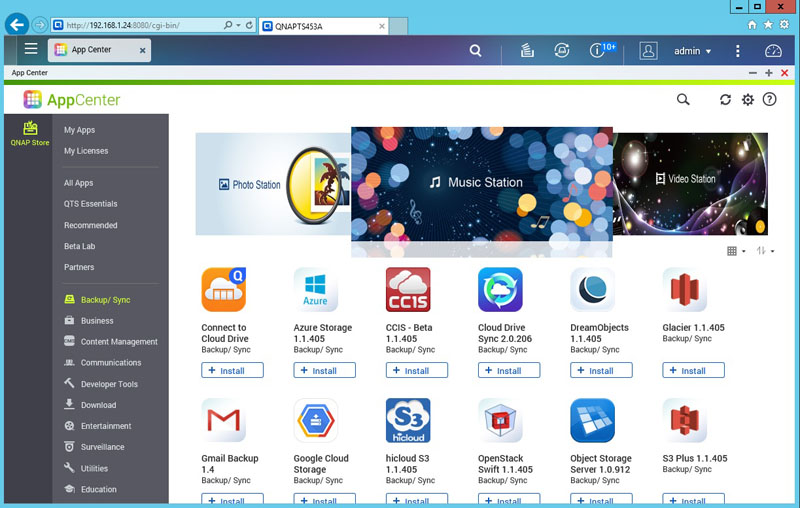800x508 pixels.
Task: Select Communications category
Action: click(103, 363)
